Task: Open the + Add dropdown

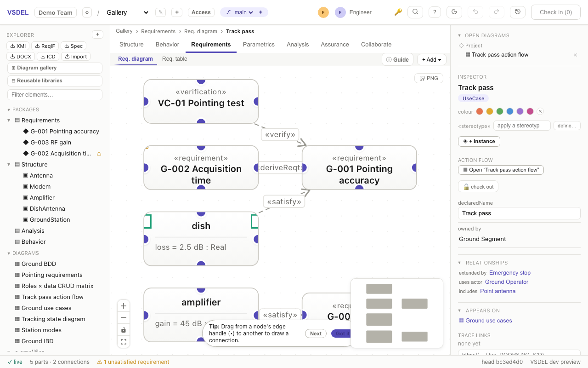Action: click(x=432, y=59)
